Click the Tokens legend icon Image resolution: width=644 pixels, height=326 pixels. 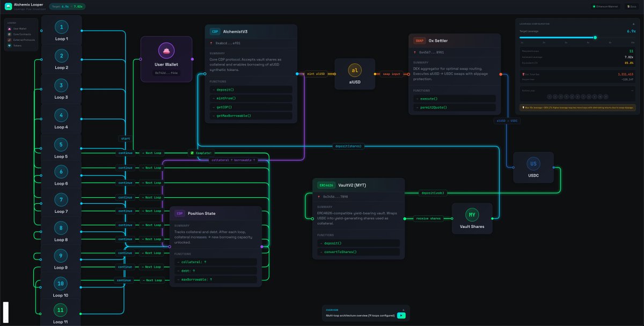pyautogui.click(x=9, y=46)
